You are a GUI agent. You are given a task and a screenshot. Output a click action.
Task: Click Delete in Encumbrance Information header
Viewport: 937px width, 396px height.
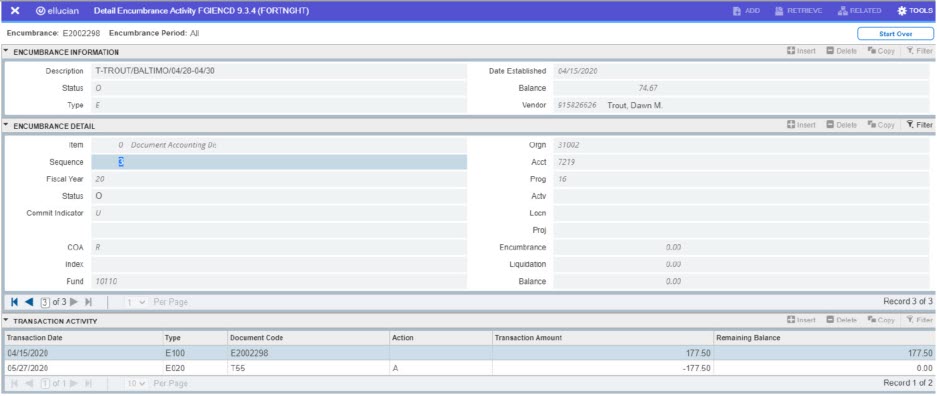click(841, 51)
